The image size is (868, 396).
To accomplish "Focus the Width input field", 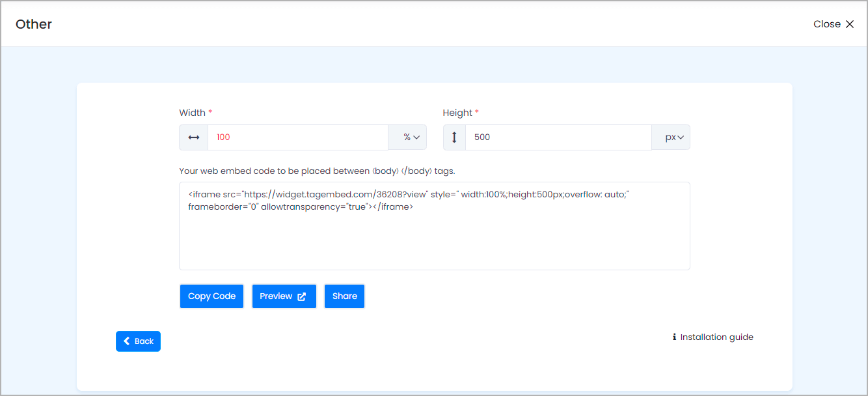I will [298, 137].
